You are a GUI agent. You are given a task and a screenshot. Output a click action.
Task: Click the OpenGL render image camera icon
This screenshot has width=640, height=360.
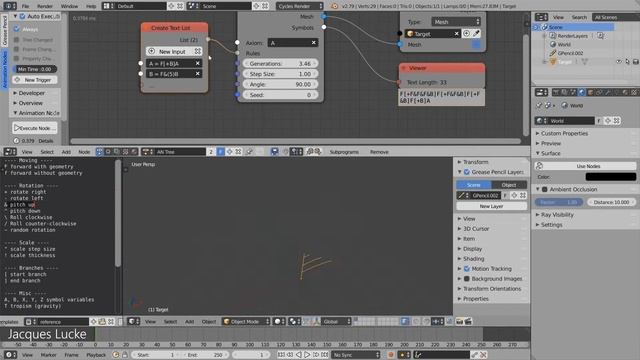460,321
